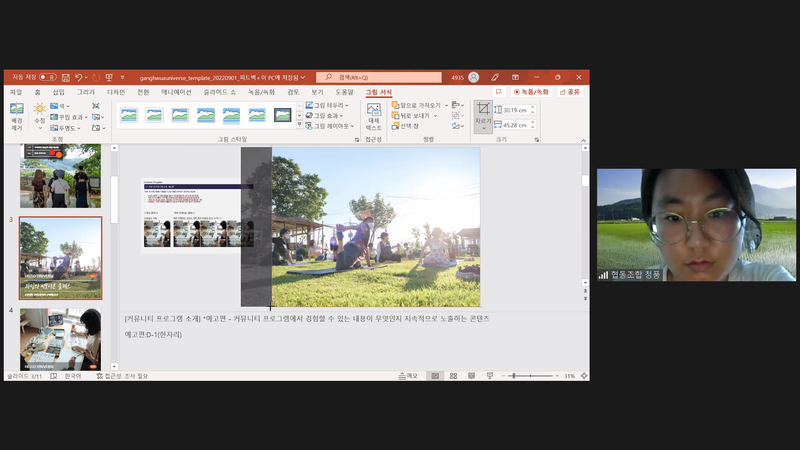The image size is (800, 450).
Task: Click the Remove Background (배경 제거) icon
Action: pos(16,114)
